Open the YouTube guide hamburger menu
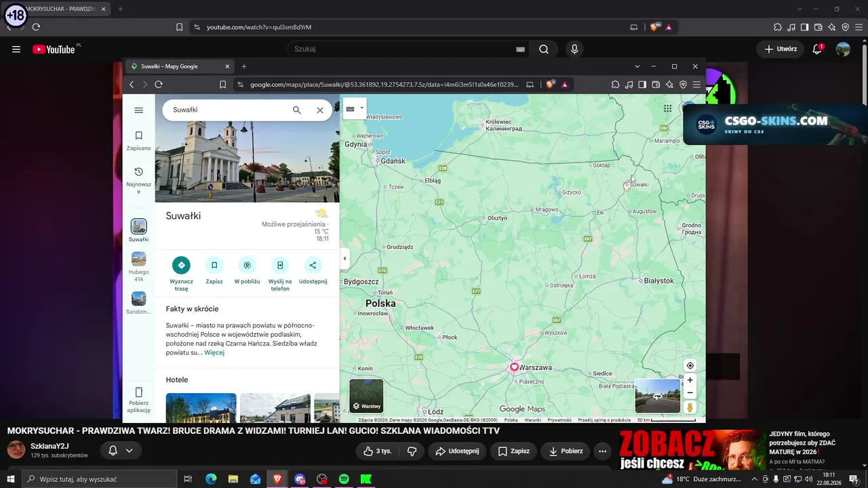The width and height of the screenshot is (868, 488). [16, 49]
